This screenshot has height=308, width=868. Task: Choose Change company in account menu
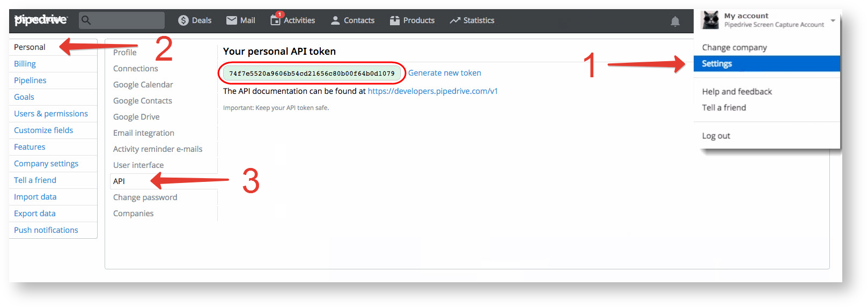click(734, 47)
